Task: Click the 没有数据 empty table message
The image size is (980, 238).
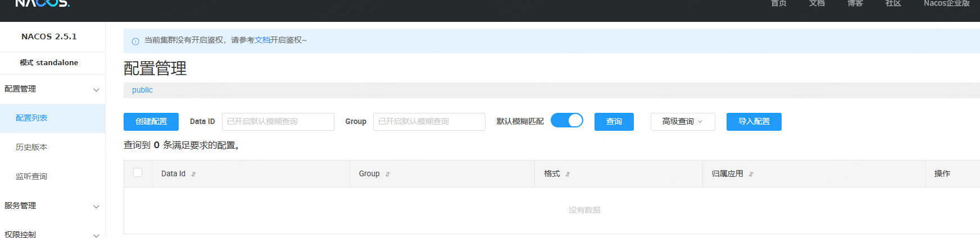Action: point(584,210)
